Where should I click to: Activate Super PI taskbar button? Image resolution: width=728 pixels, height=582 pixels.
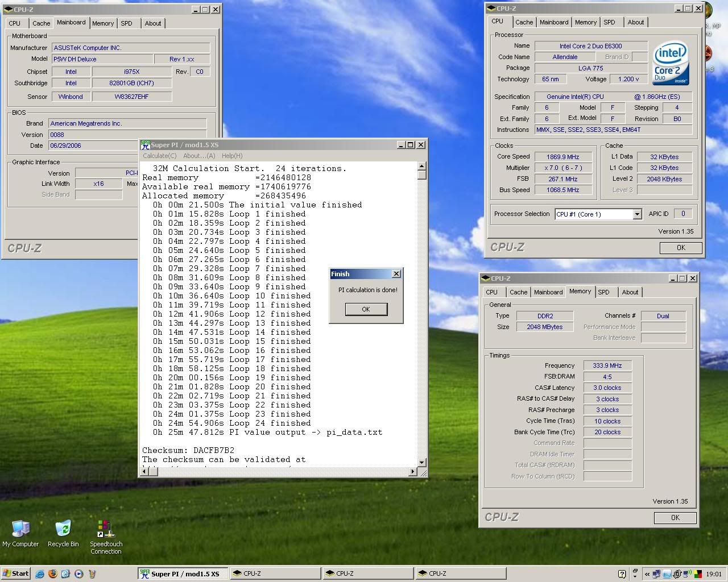pos(183,573)
